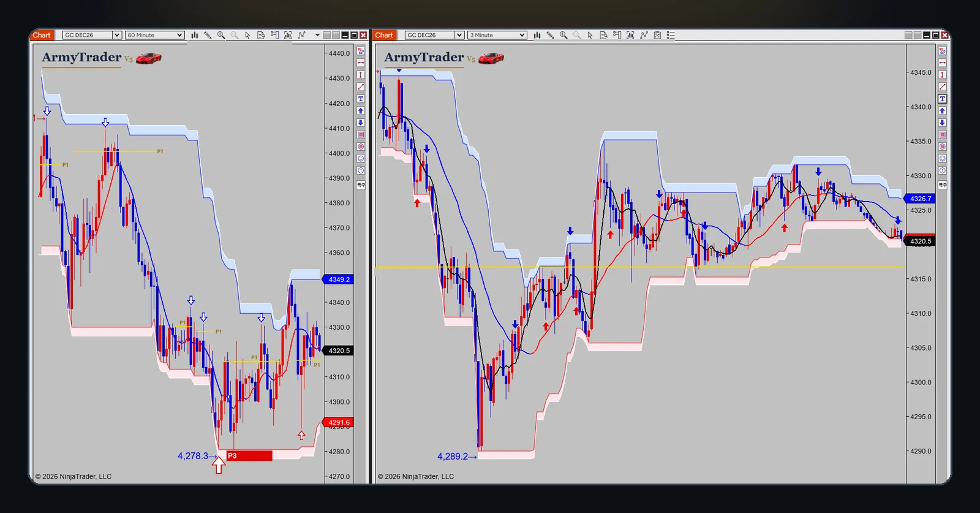The width and height of the screenshot is (980, 513).
Task: Select horizontal line tool in right chart sidebar
Action: pos(942,63)
